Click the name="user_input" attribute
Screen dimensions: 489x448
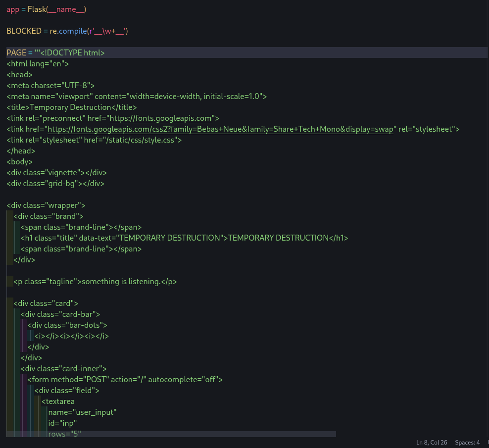pos(82,412)
